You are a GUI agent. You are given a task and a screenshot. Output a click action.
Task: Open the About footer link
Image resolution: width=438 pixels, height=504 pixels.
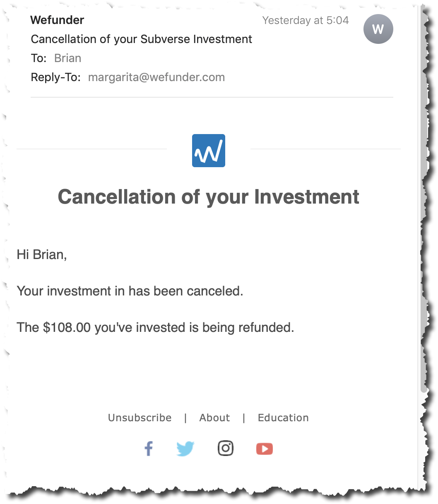(214, 418)
